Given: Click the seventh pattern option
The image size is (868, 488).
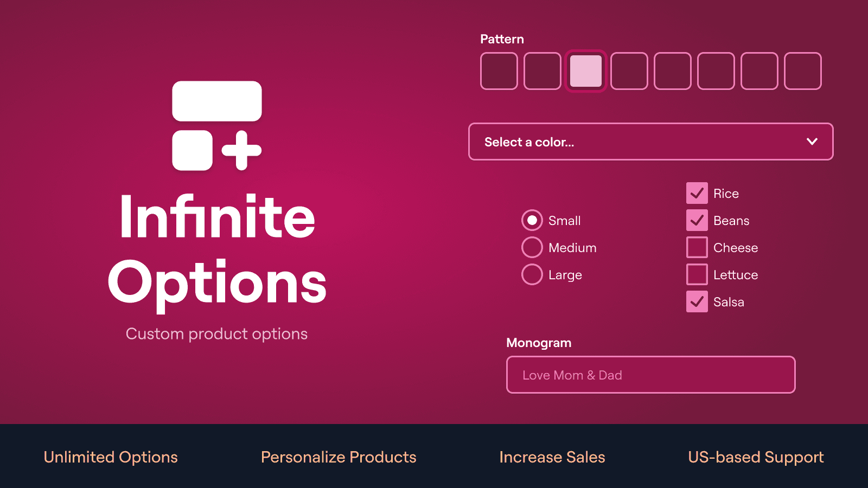Looking at the screenshot, I should point(759,71).
